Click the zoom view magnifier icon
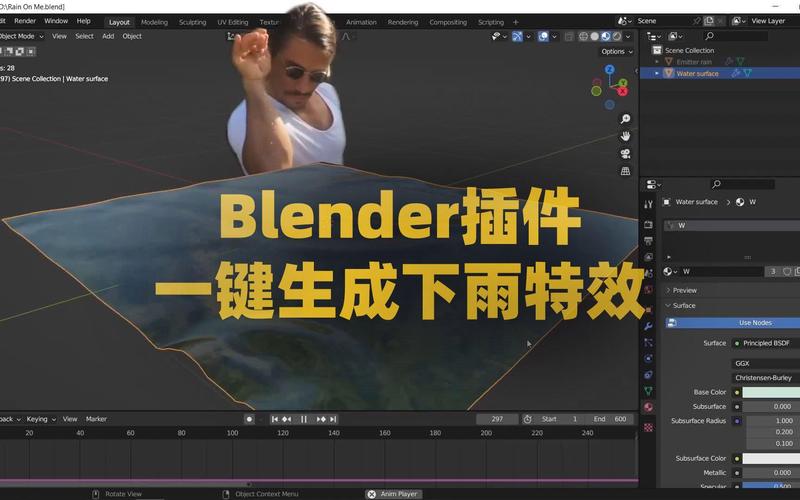800x500 pixels. pyautogui.click(x=625, y=119)
